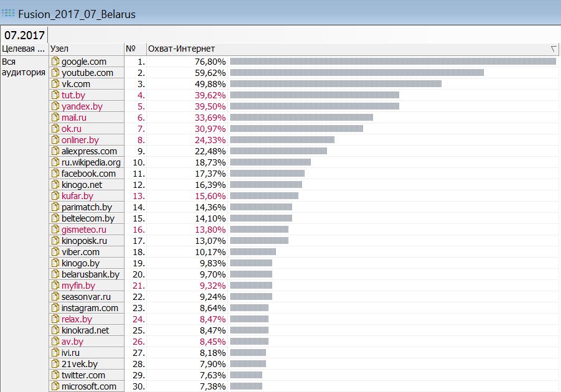
Task: Select the icon beside tut.by
Action: [x=55, y=95]
